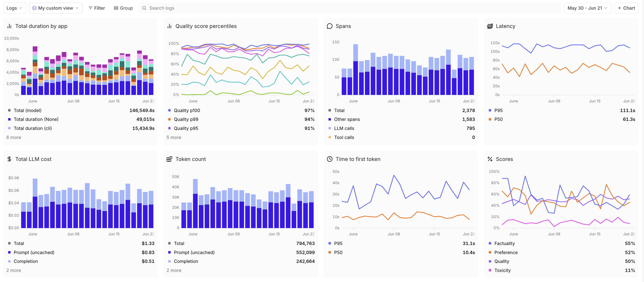Toggle the Toxicity series in Scores legend

point(502,270)
